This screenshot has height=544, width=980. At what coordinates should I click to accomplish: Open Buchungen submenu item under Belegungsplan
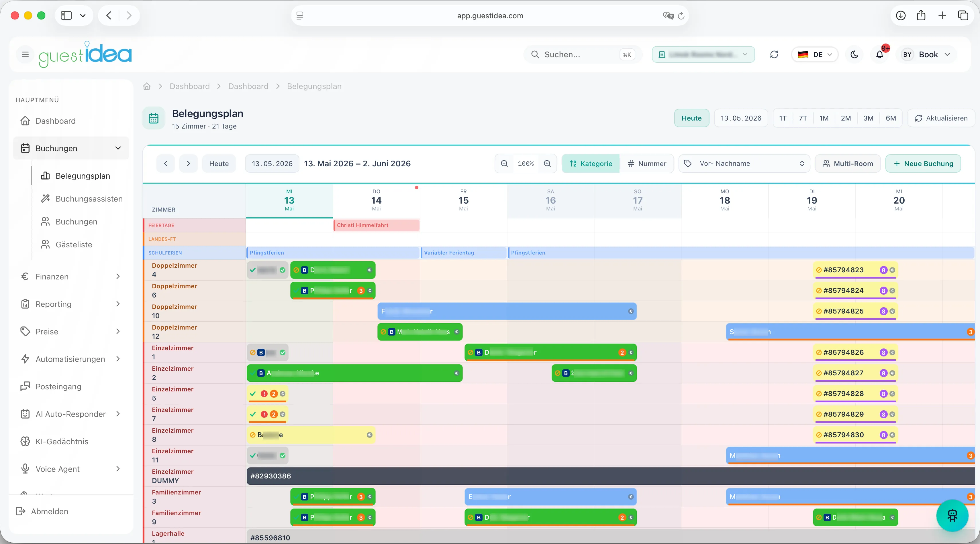click(81, 222)
